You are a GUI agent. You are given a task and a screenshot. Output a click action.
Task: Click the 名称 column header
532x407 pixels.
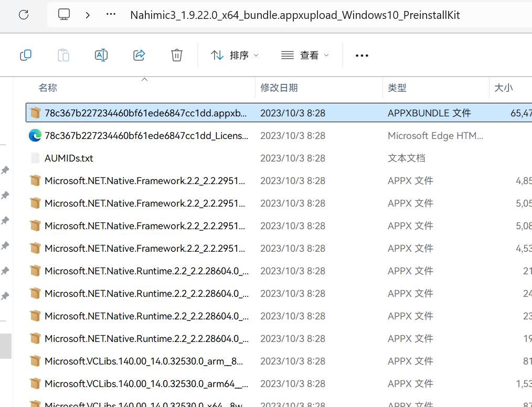pyautogui.click(x=48, y=88)
